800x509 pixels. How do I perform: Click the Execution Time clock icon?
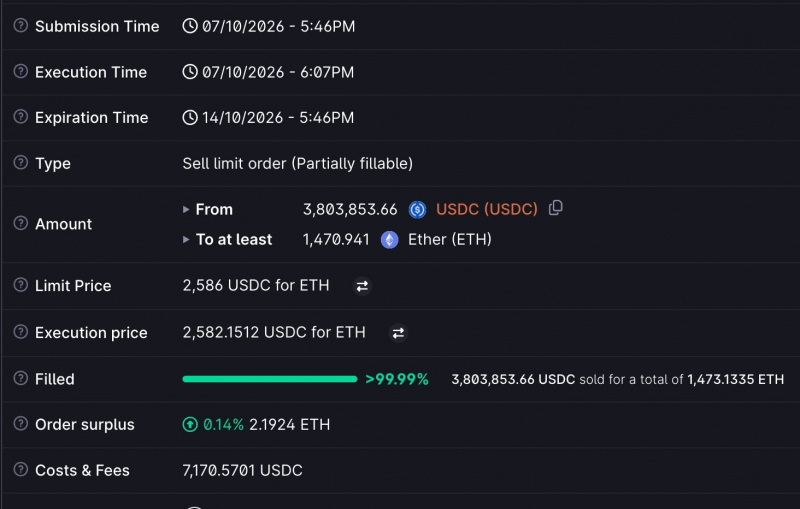190,72
